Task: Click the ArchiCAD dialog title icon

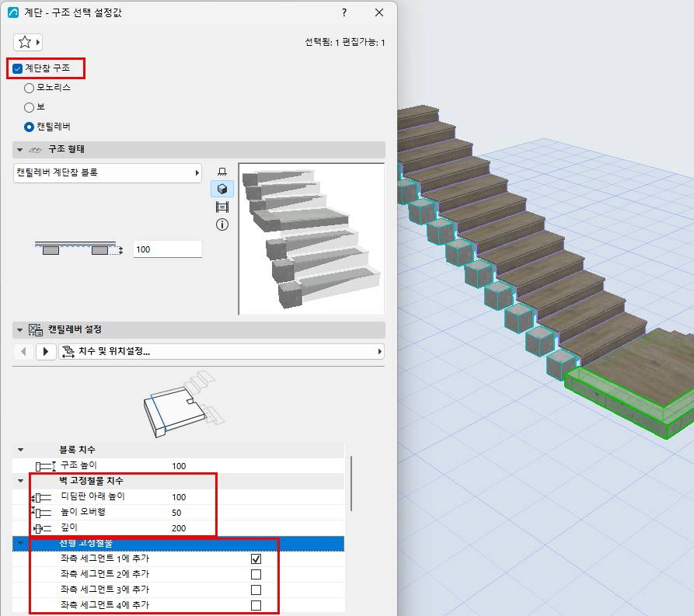Action: 13,12
